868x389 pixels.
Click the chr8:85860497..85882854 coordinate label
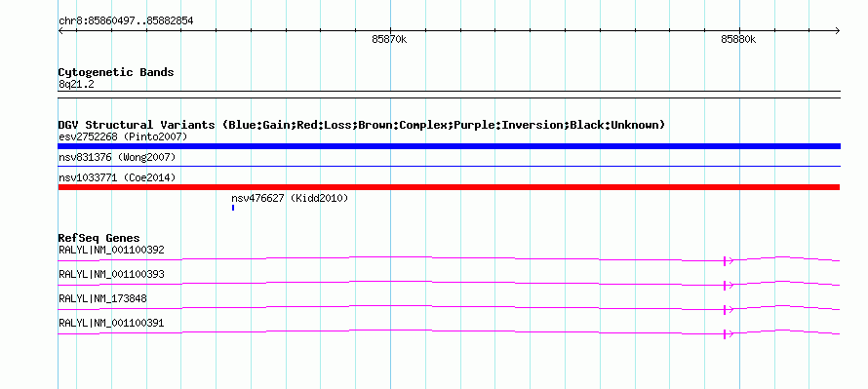pyautogui.click(x=126, y=21)
